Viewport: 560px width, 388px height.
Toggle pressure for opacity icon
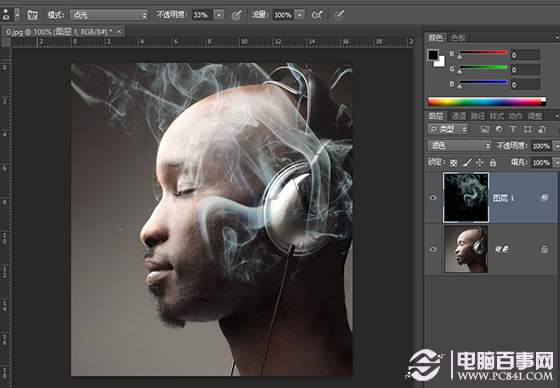[236, 15]
